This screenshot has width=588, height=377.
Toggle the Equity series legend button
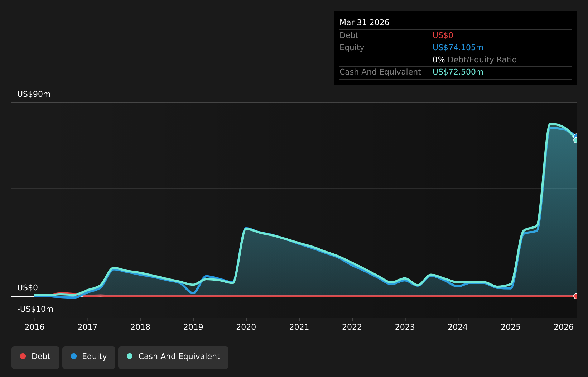(x=89, y=357)
